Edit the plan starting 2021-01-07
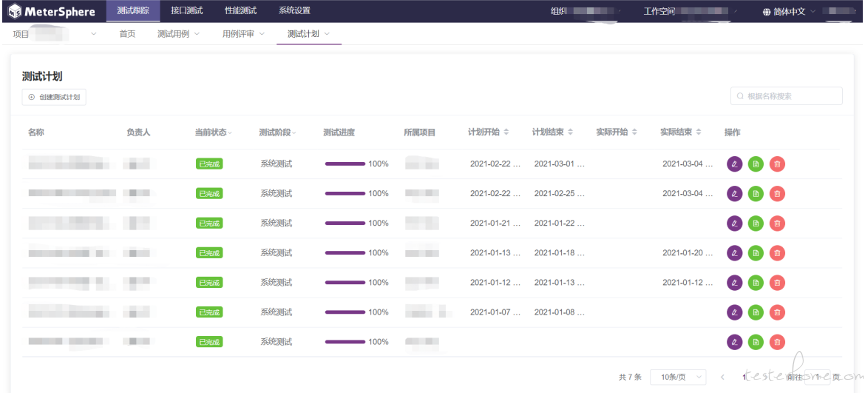Screen dimensions: 866x393 735,312
